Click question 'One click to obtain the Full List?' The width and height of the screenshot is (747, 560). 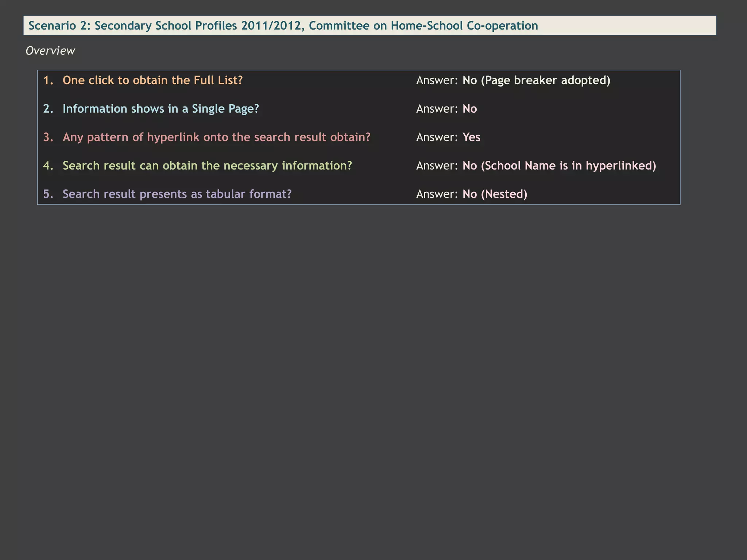152,80
